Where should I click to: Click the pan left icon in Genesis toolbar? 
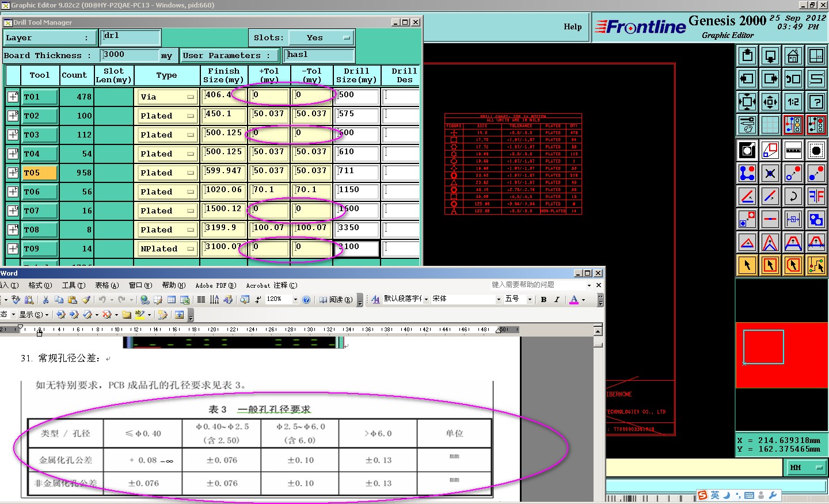tap(747, 79)
